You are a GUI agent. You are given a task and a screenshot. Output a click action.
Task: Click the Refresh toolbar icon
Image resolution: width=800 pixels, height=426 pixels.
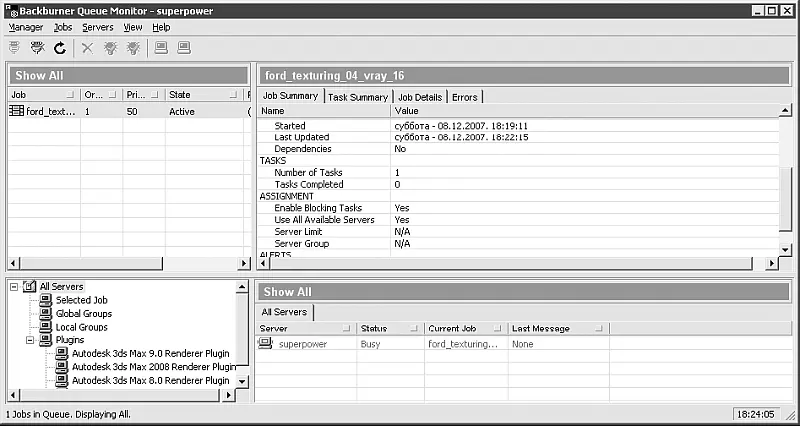60,48
